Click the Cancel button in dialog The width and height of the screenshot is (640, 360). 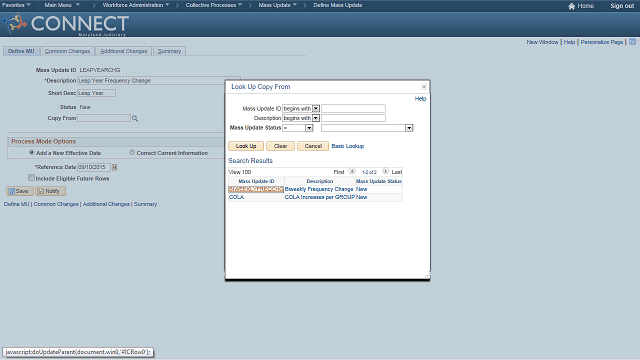coord(313,146)
